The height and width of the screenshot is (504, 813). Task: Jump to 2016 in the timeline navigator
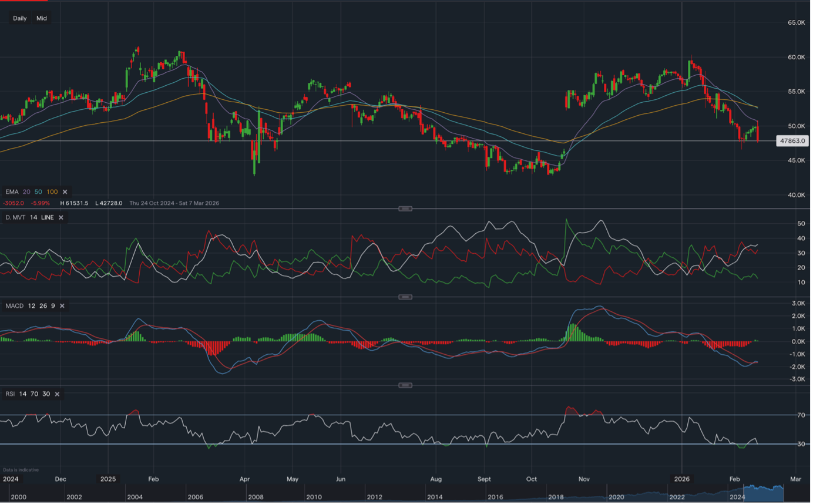coord(495,497)
